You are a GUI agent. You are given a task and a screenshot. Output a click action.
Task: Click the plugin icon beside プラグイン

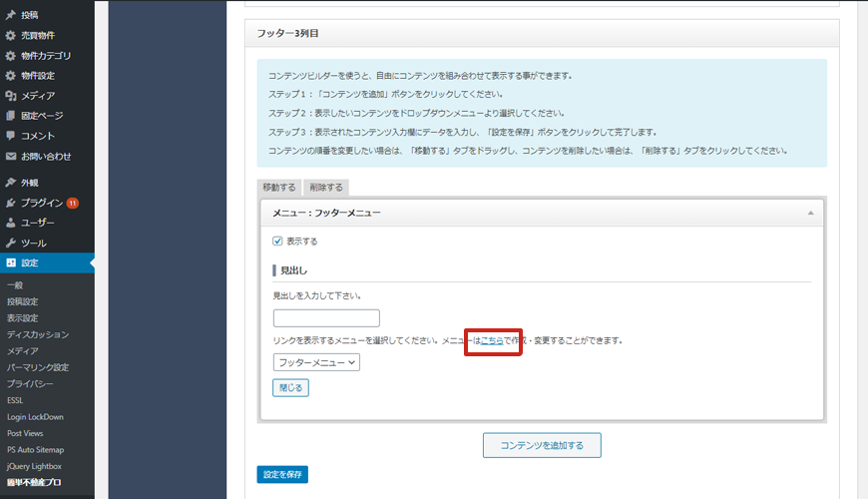point(10,203)
